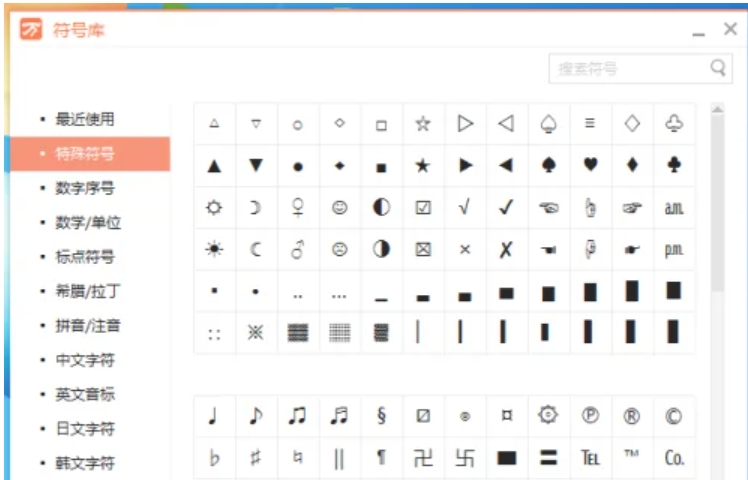Select the solid black heart symbol
The height and width of the screenshot is (480, 748).
[590, 166]
